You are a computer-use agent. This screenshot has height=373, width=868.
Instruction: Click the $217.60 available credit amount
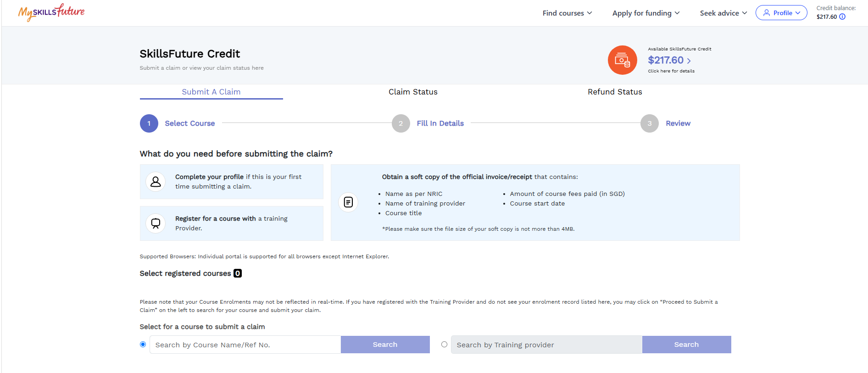point(665,60)
